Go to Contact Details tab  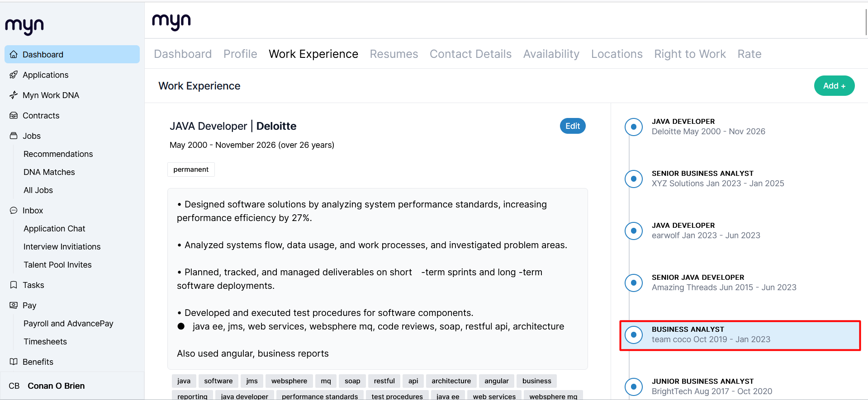tap(470, 54)
